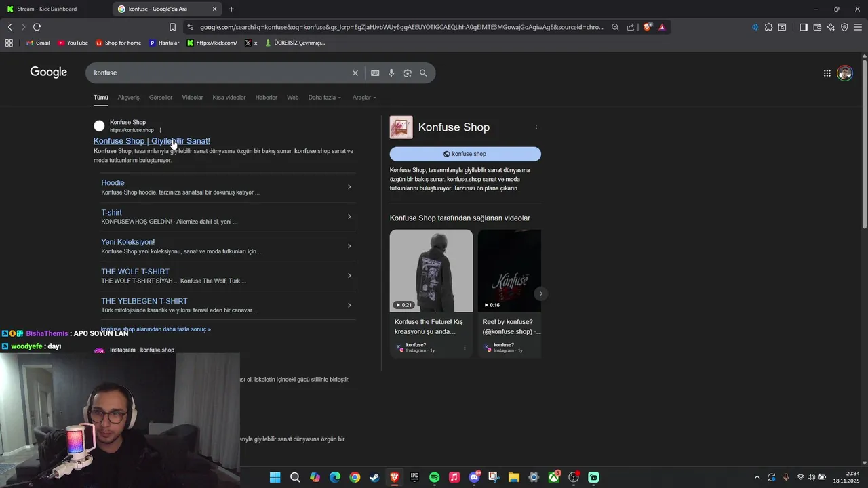Open the on-screen keyboard input icon
Image resolution: width=868 pixels, height=488 pixels.
(x=375, y=73)
